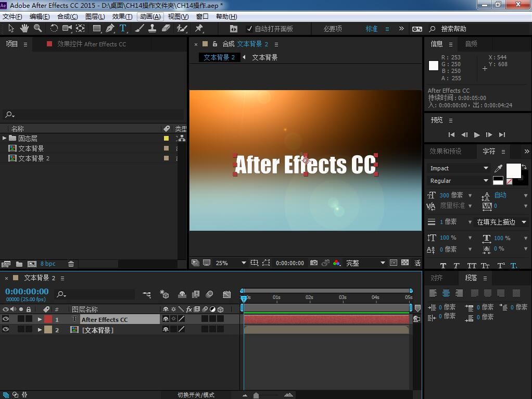Select the Unified Camera tool
The width and height of the screenshot is (532, 399).
tap(67, 29)
